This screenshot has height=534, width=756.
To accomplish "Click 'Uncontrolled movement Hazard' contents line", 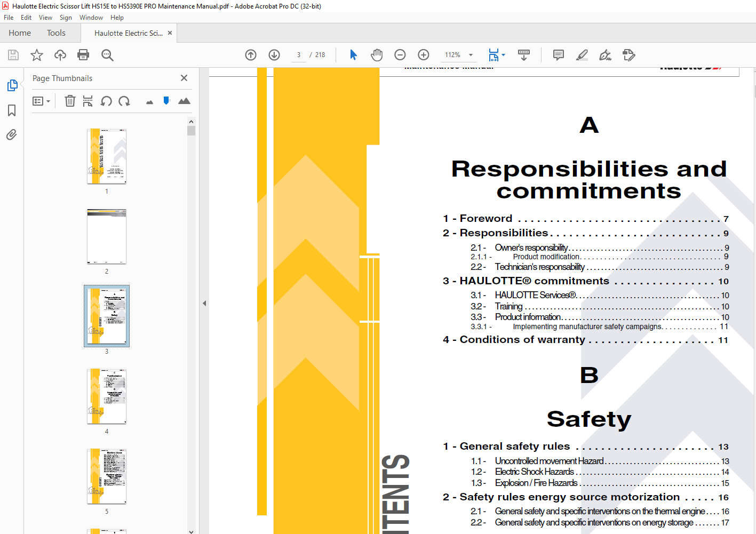I will pyautogui.click(x=600, y=461).
